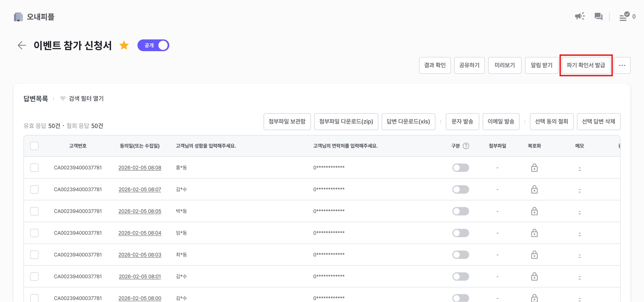Open the 2026-02-05 08:00 response link
The image size is (644, 302).
[140, 298]
